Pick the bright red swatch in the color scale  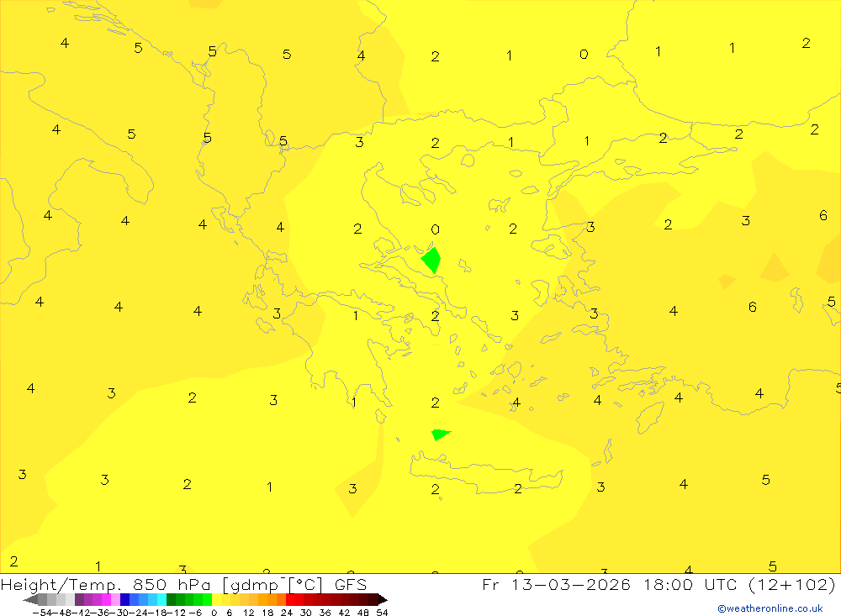(290, 599)
